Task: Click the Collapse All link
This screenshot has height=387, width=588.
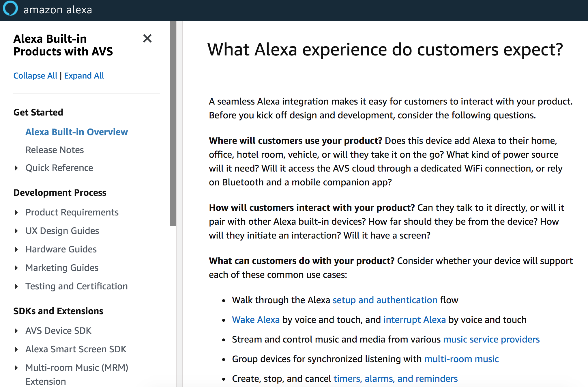Action: click(35, 76)
